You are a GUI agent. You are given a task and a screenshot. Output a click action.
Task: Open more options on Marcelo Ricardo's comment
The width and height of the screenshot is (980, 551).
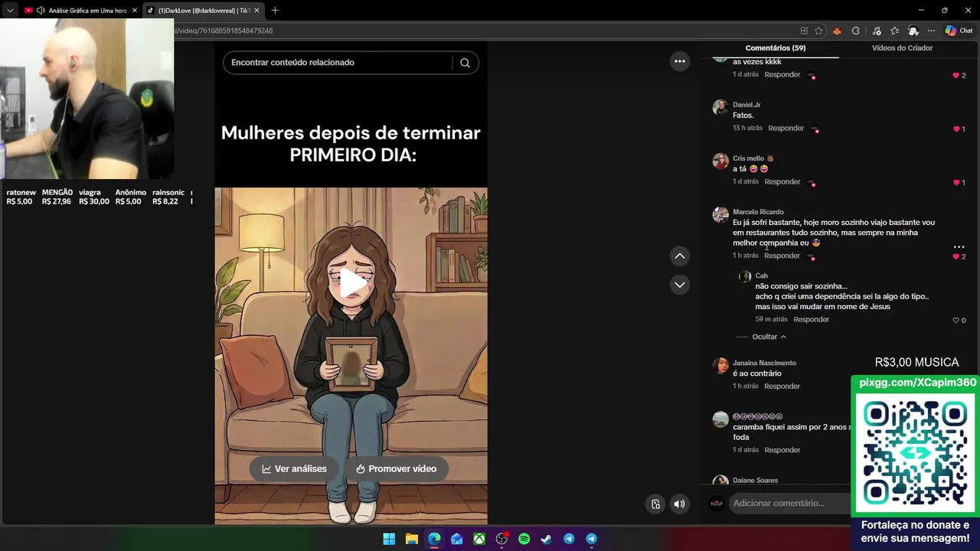coord(959,247)
